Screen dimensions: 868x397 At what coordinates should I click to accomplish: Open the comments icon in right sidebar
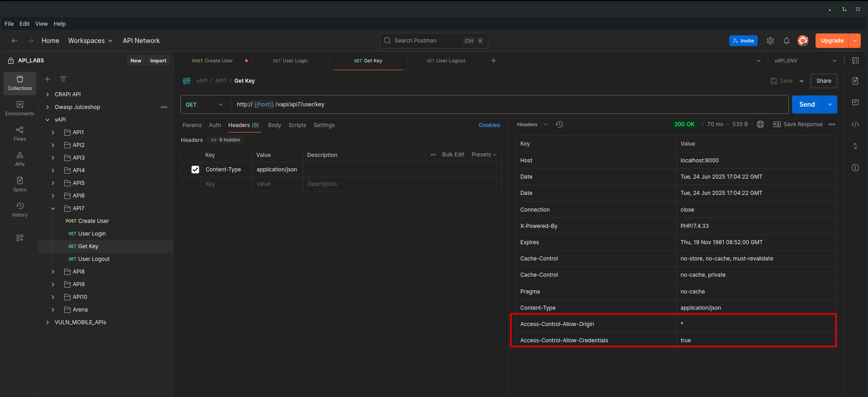[x=855, y=103]
